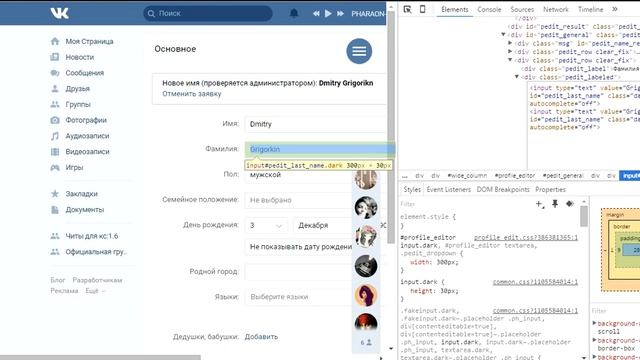Open Видеозаписи film icon
The height and width of the screenshot is (360, 640).
pos(55,152)
